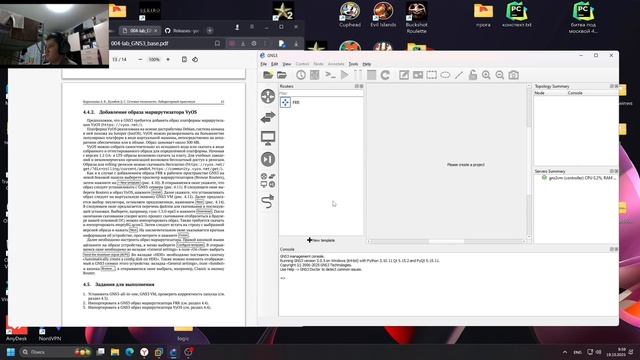
Task: Click the zoom out magnifier icon
Action: tap(500, 75)
